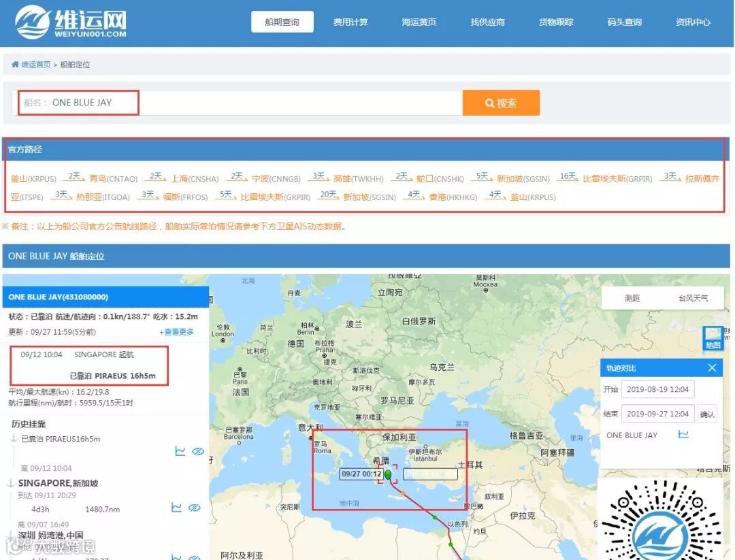This screenshot has width=735, height=560.
Task: Click 宁波(CNNGB) port in route
Action: 276,178
